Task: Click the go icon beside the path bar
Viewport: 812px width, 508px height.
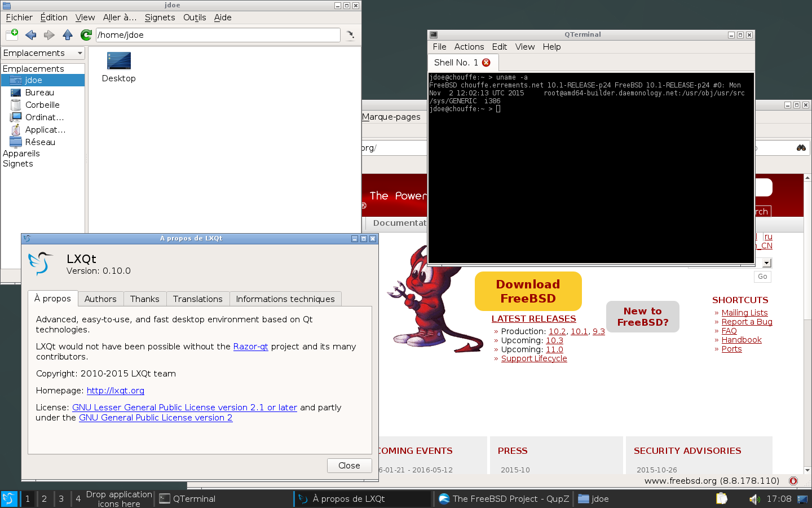Action: (350, 35)
